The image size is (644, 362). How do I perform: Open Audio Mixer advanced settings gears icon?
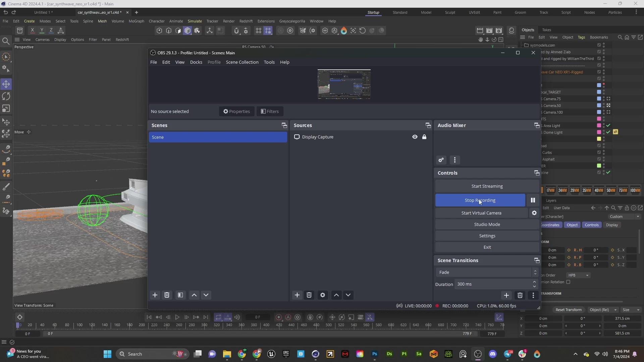tap(441, 160)
